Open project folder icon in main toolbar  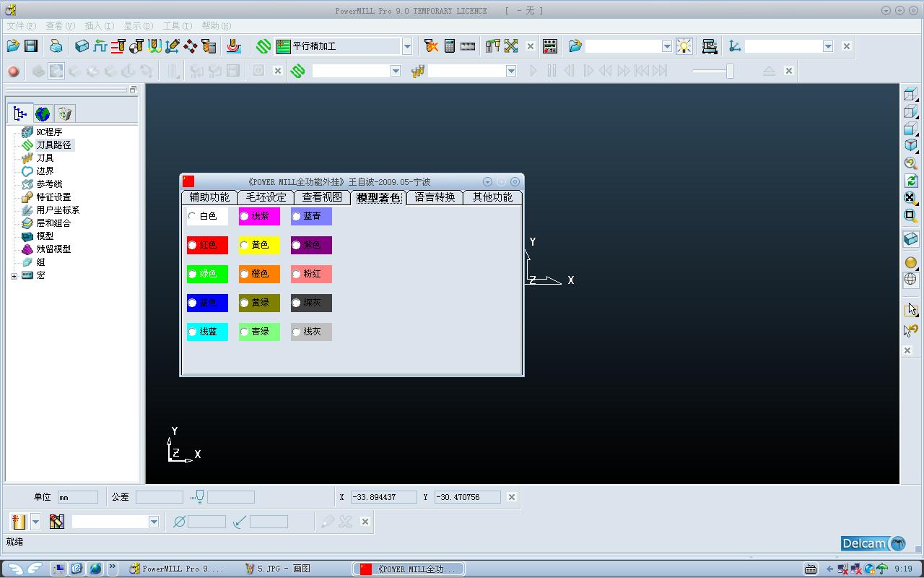(x=13, y=46)
